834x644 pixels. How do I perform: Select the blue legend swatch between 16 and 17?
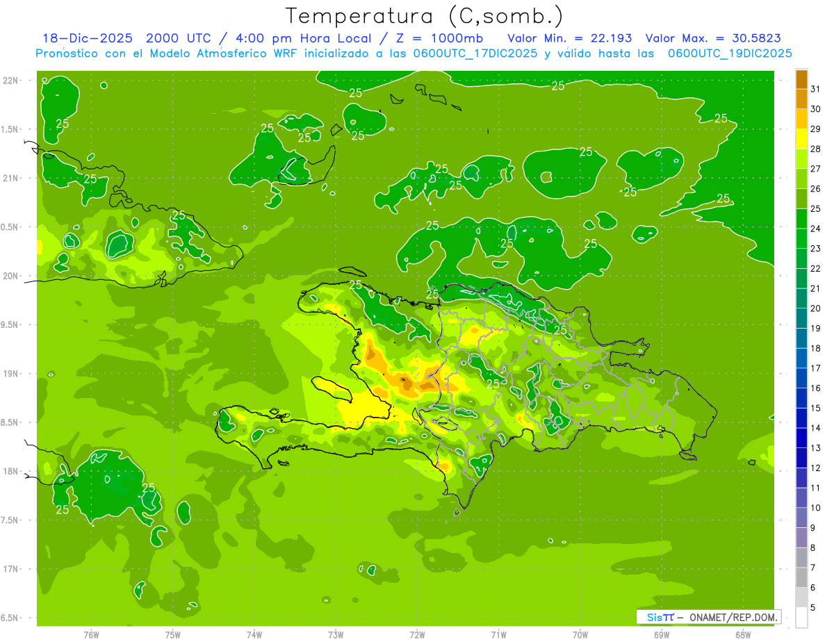tap(801, 377)
